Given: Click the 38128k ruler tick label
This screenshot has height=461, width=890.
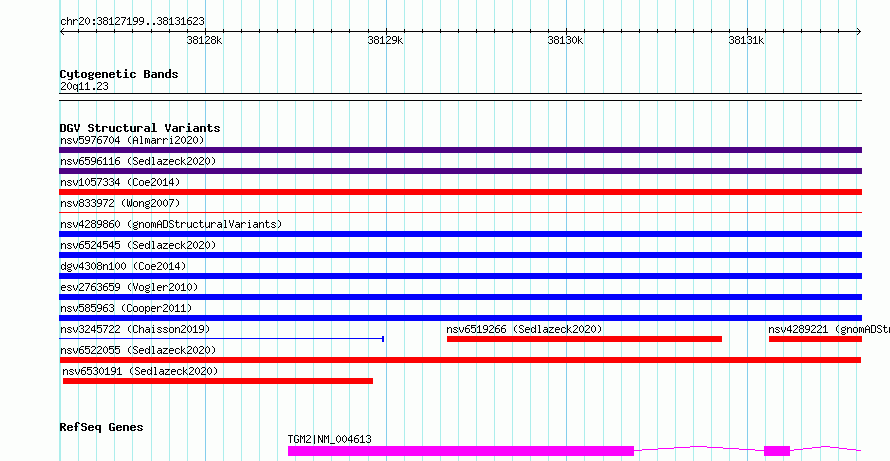Looking at the screenshot, I should [204, 40].
